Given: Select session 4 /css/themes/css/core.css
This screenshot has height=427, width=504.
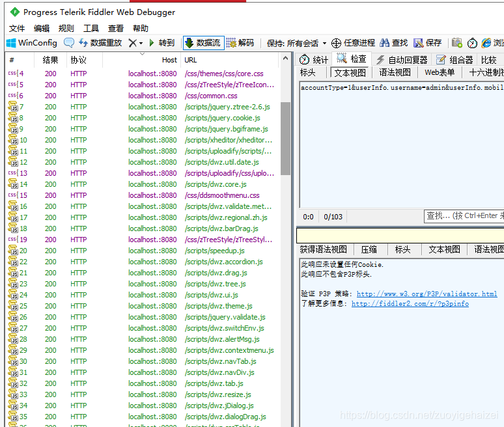Looking at the screenshot, I should [143, 74].
